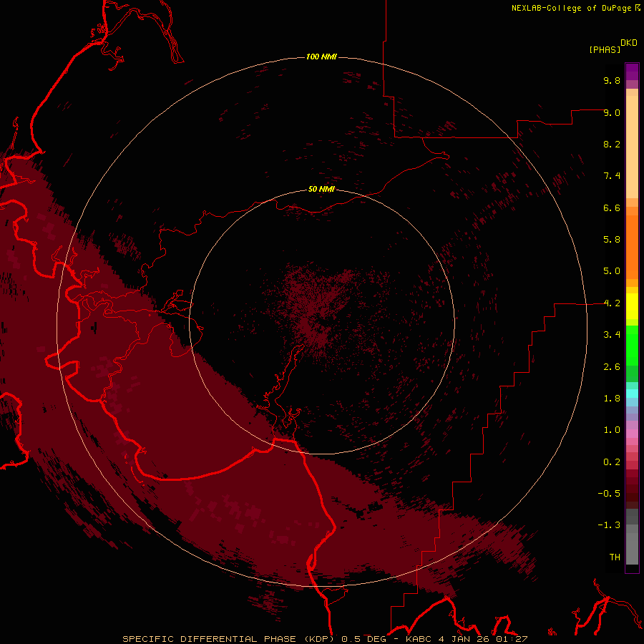This screenshot has height=644, width=644.
Task: Pick the gray TH segment of the color bar
Action: [x=632, y=548]
